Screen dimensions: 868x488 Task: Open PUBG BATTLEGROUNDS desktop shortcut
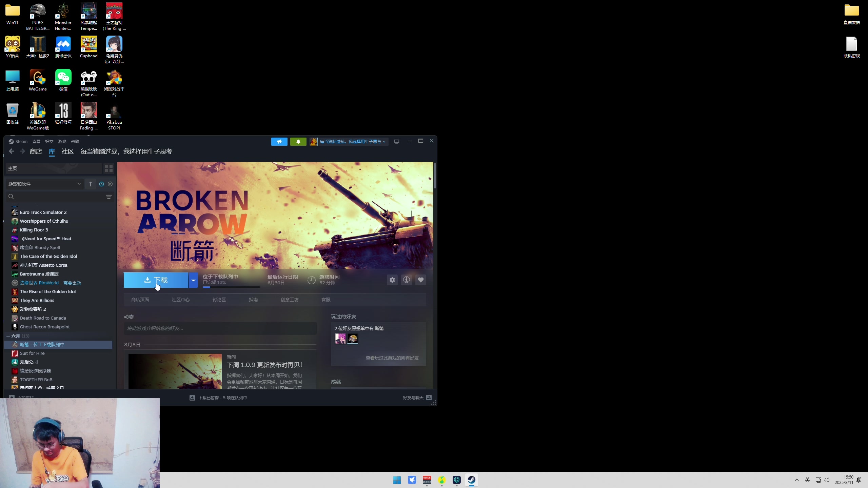[38, 17]
